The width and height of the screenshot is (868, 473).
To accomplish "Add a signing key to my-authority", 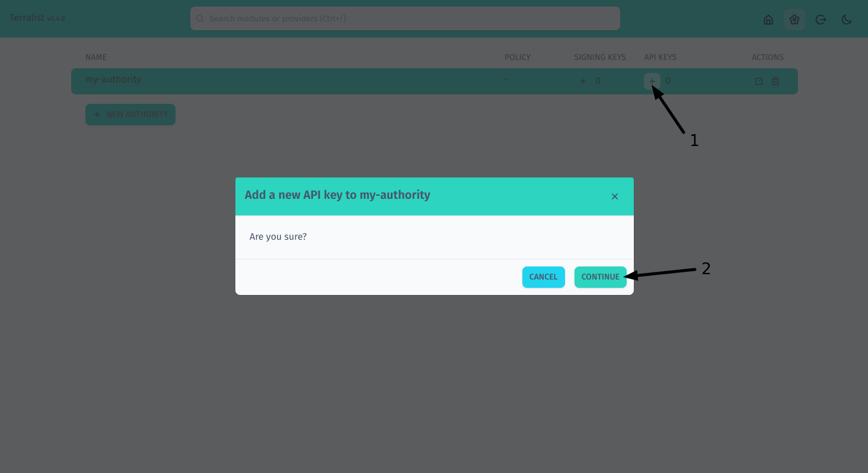I will point(582,81).
